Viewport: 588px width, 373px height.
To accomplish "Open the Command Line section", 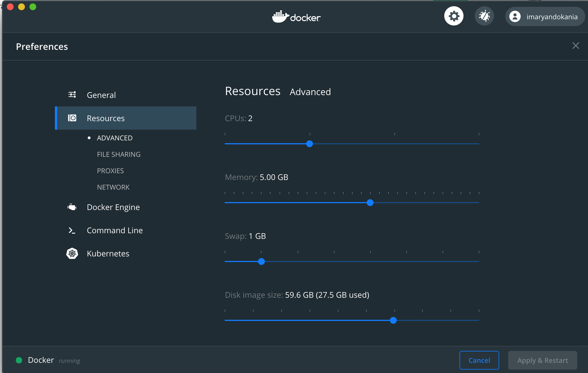I will pos(115,230).
